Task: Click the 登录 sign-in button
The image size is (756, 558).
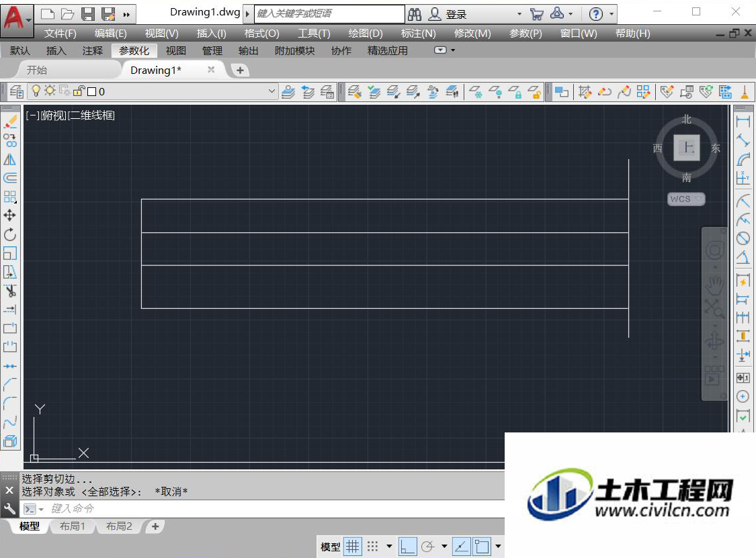Action: click(x=456, y=15)
